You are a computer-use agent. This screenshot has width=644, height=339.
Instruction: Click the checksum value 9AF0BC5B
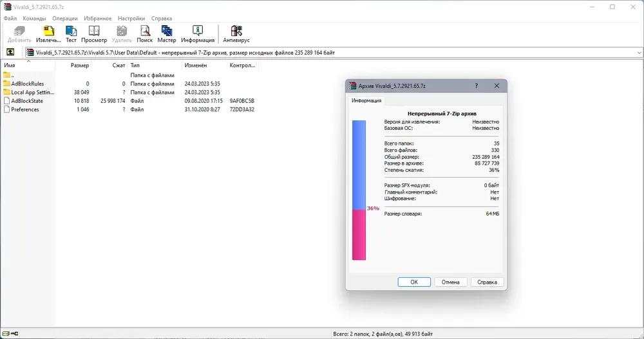[242, 101]
